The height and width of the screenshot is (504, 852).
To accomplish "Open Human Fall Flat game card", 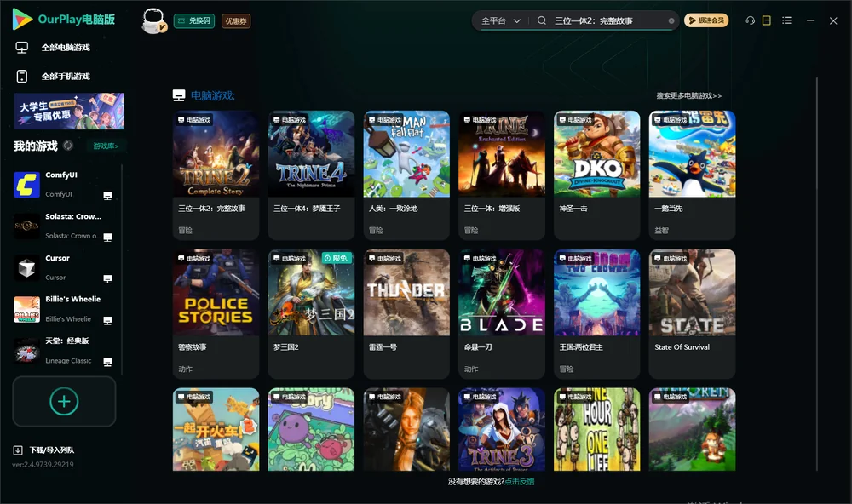I will pyautogui.click(x=406, y=175).
